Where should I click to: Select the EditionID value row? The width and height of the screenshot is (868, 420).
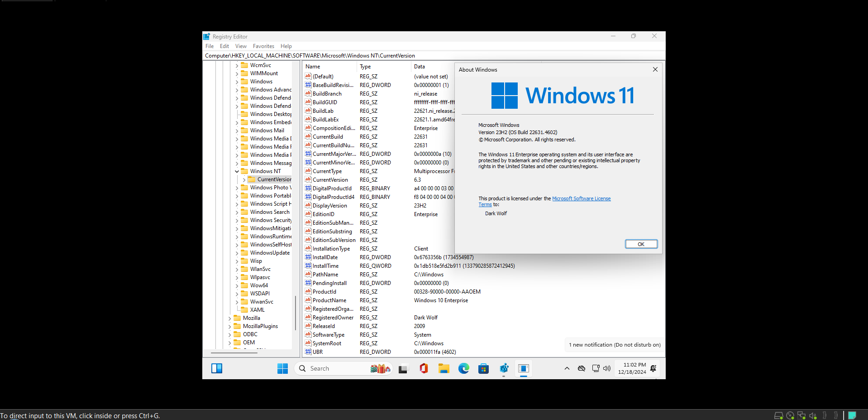(378, 214)
